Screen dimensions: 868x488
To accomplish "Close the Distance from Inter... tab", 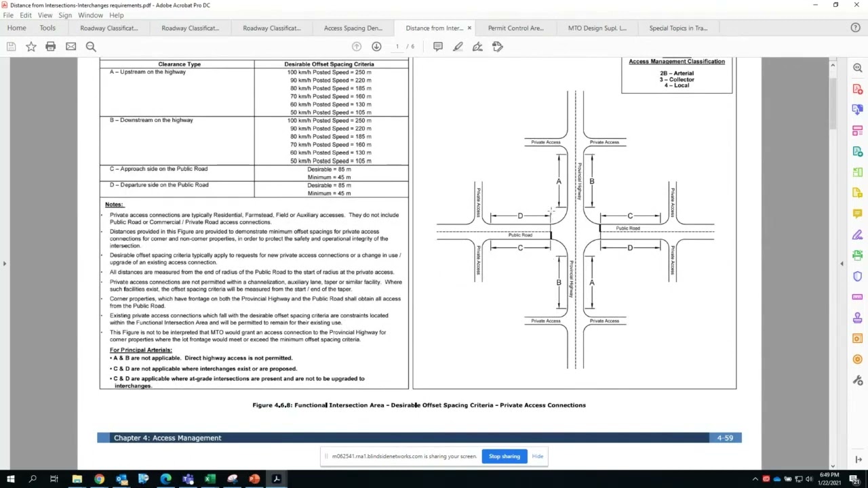I will point(469,28).
